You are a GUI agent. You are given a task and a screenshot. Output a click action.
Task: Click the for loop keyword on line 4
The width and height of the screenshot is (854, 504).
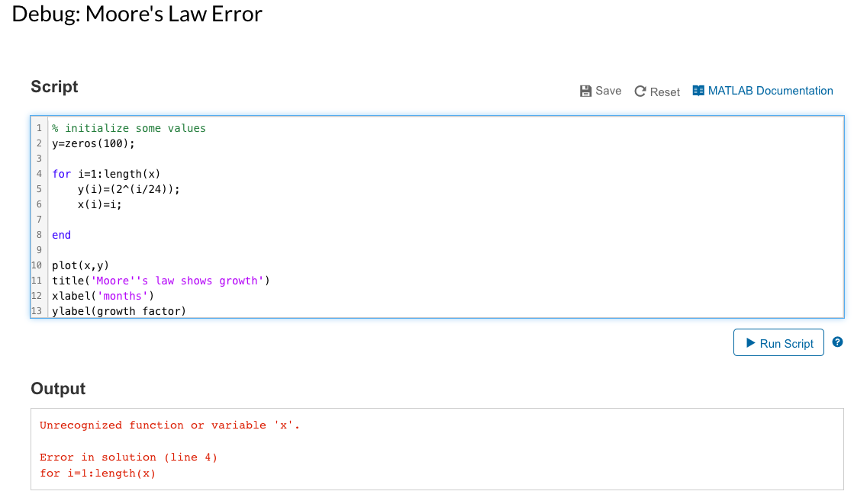[x=61, y=173]
